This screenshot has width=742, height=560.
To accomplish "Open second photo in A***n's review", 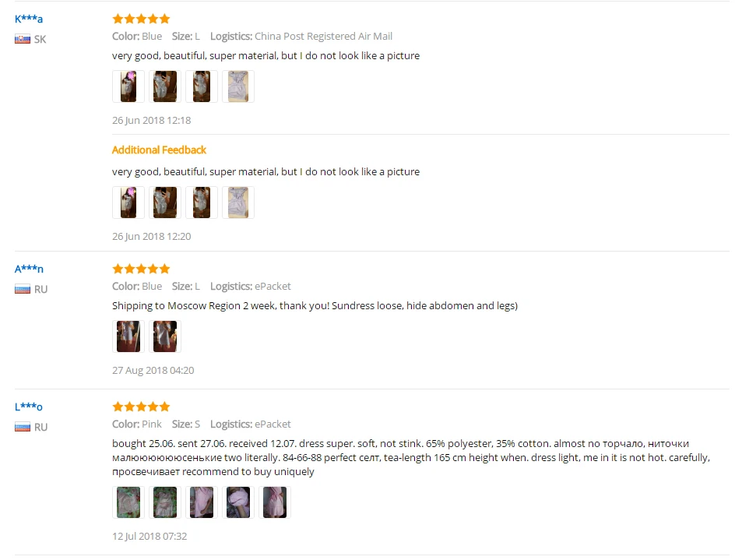I will coord(165,336).
